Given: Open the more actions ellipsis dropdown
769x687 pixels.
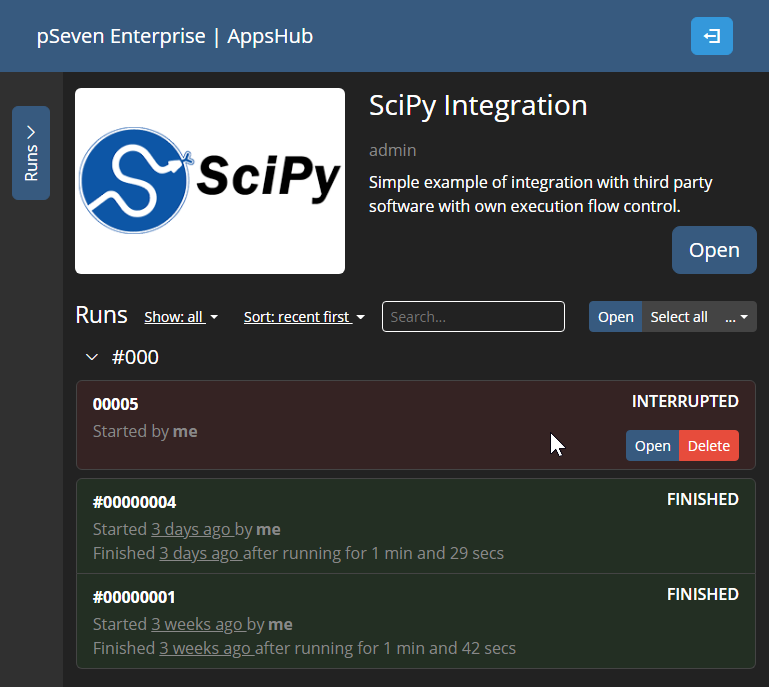Looking at the screenshot, I should [736, 317].
